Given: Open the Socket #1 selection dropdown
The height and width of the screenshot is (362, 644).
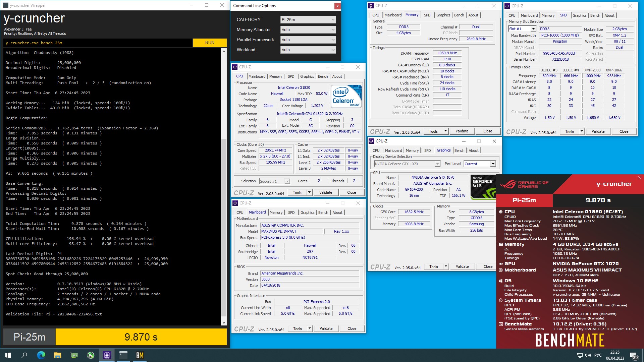Looking at the screenshot, I should (x=274, y=181).
